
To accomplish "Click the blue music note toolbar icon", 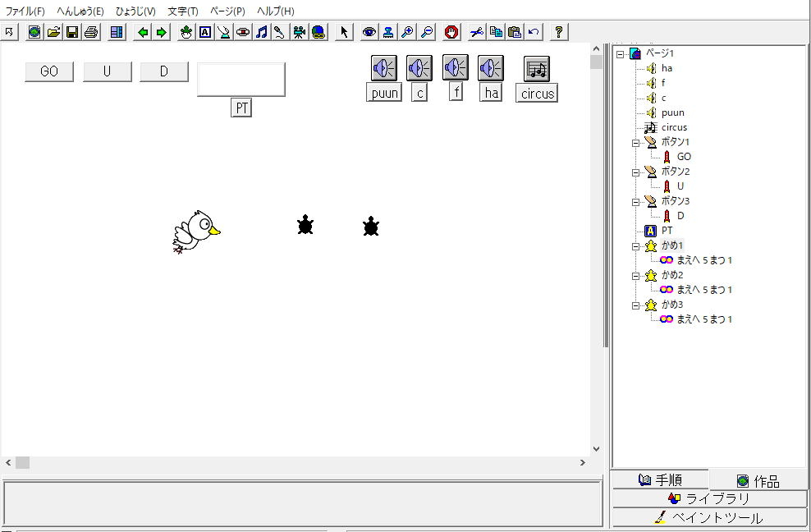I will [x=262, y=32].
